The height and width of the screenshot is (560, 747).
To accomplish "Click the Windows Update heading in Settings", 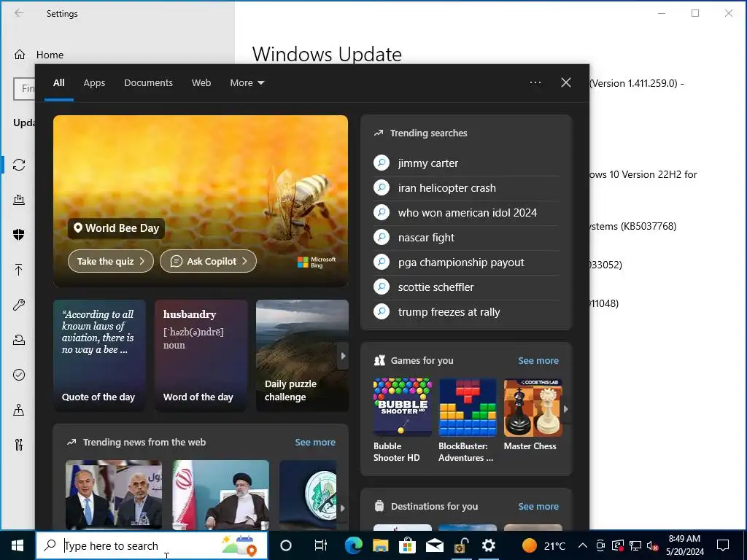I will click(327, 54).
